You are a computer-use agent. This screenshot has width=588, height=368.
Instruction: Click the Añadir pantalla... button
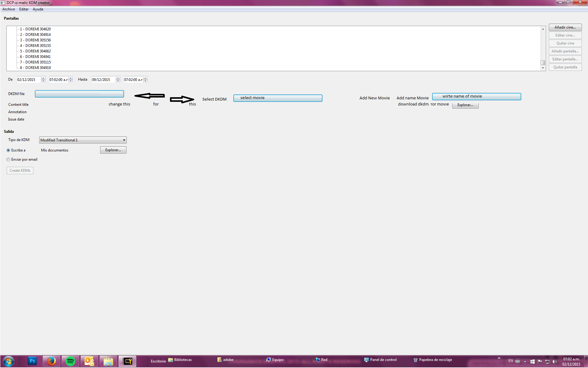pos(565,52)
